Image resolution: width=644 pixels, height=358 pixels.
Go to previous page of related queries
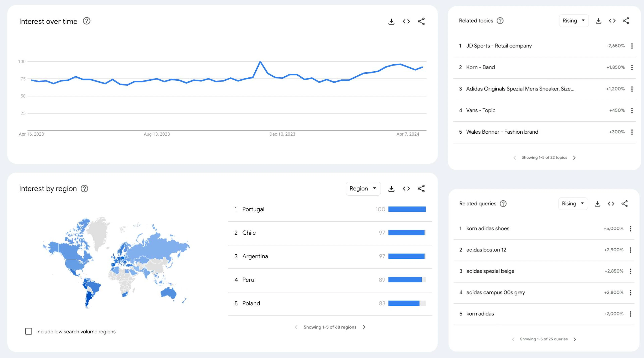(513, 339)
